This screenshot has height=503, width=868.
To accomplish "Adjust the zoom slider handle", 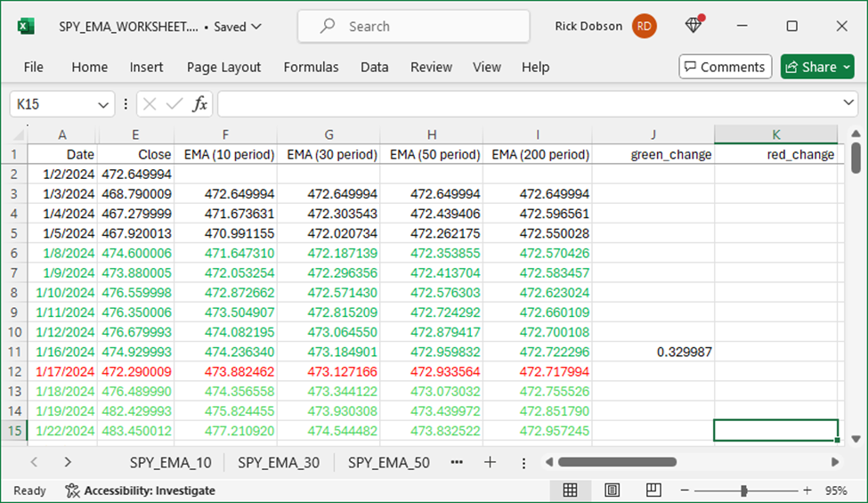I will tap(744, 491).
